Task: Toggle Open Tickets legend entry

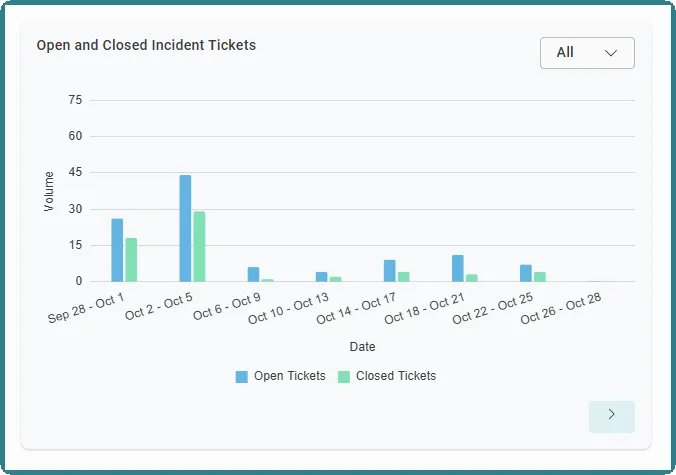Action: [x=281, y=376]
